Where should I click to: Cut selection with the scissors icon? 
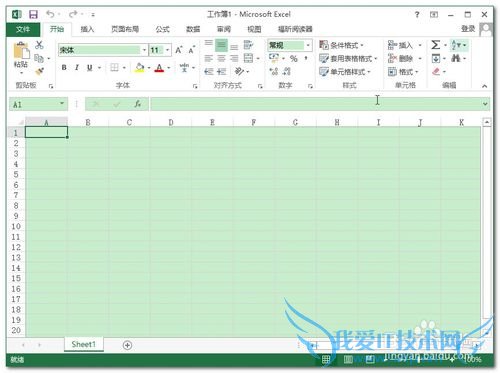click(39, 45)
